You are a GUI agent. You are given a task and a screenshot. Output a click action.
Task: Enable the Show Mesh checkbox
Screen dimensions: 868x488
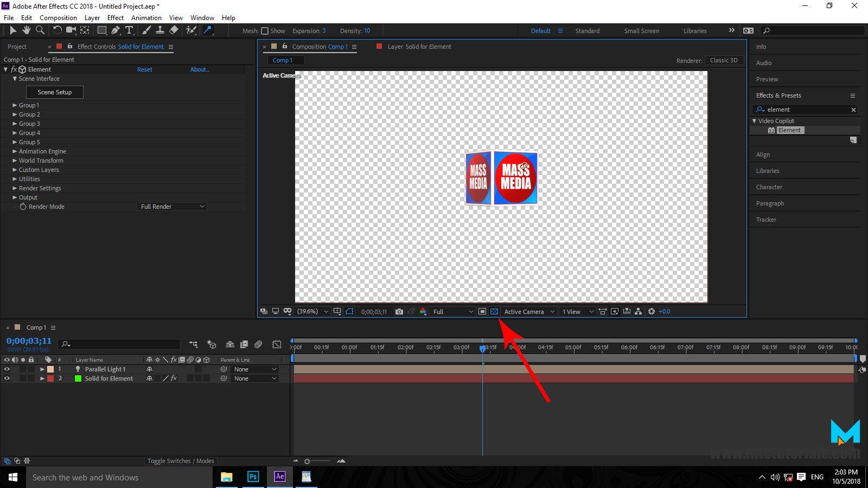coord(265,31)
